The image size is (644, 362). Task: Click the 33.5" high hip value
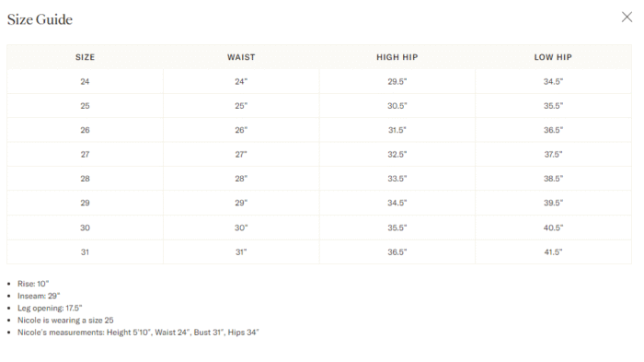click(397, 179)
